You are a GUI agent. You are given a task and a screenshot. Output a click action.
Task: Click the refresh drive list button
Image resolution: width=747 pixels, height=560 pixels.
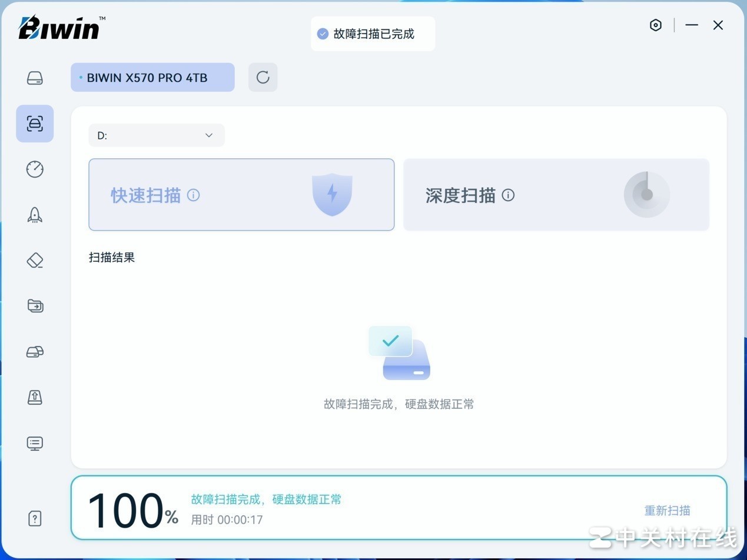click(263, 77)
